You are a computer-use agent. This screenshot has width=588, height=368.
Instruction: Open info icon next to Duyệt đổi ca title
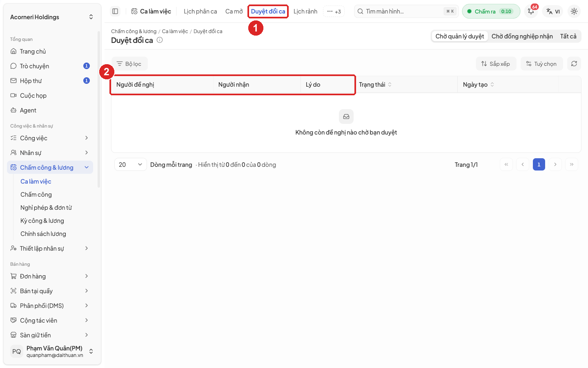[x=160, y=40]
